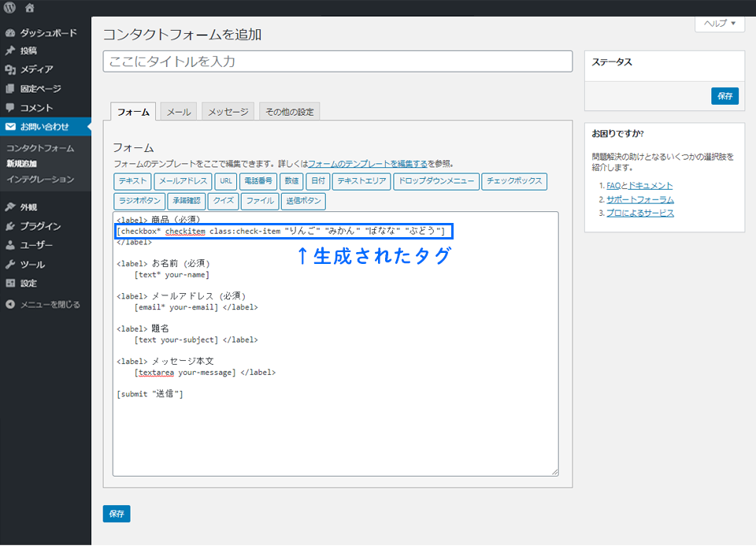
Task: Open the メディア library menu
Action: tap(36, 69)
